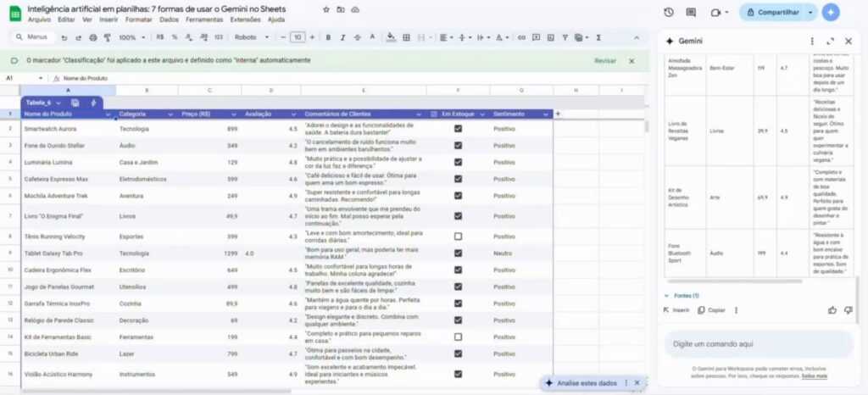Click the redo arrow in toolbar

(x=78, y=37)
